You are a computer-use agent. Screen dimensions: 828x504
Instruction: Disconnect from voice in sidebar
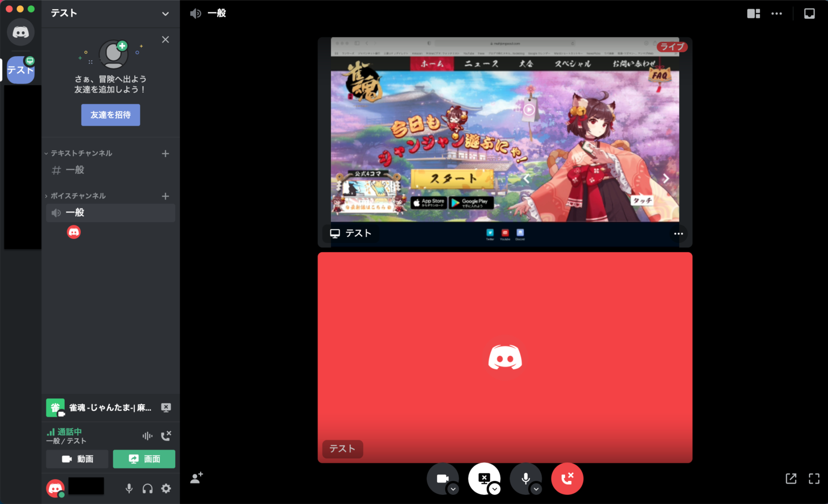(x=166, y=436)
